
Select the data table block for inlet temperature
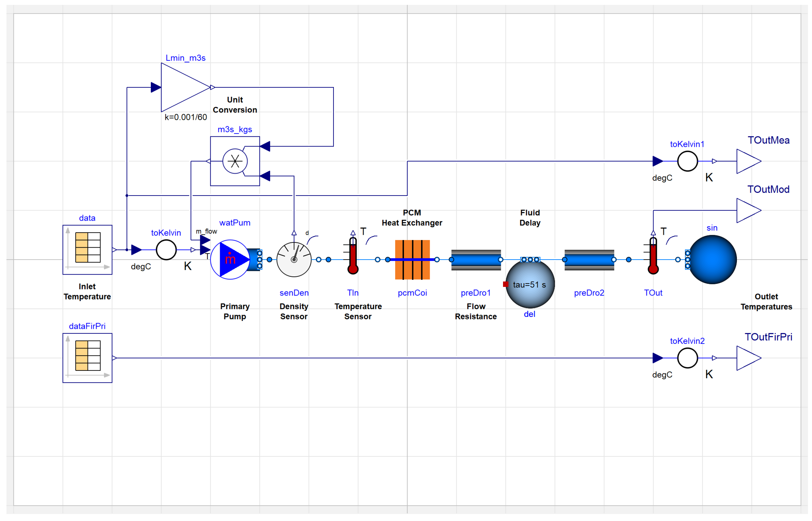click(87, 250)
